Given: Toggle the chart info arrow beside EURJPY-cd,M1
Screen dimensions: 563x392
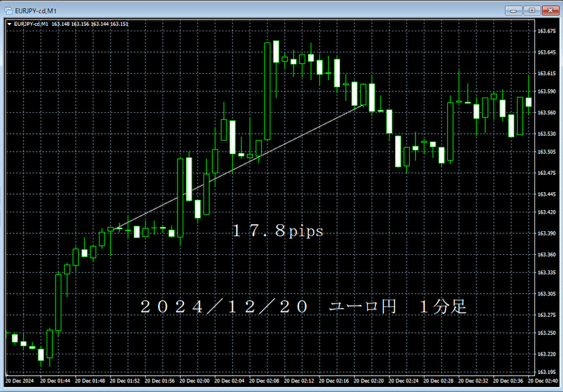Looking at the screenshot, I should pos(9,24).
